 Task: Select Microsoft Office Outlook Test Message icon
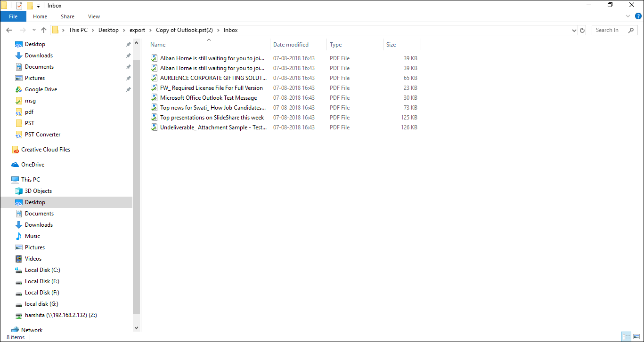[x=154, y=98]
